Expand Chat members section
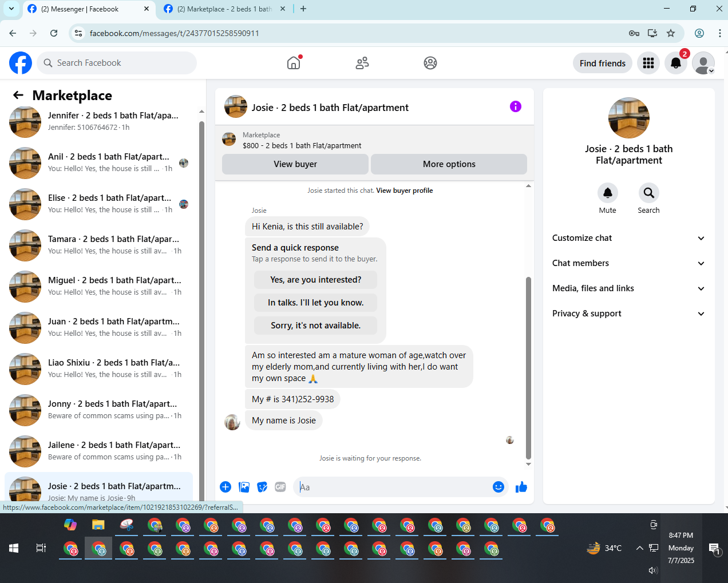This screenshot has height=583, width=728. point(629,263)
